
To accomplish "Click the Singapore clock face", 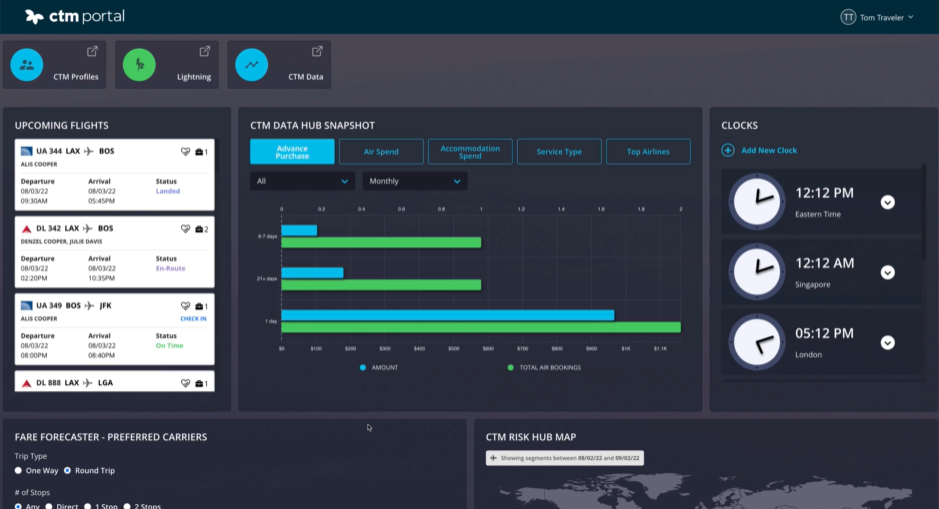I will pyautogui.click(x=757, y=272).
